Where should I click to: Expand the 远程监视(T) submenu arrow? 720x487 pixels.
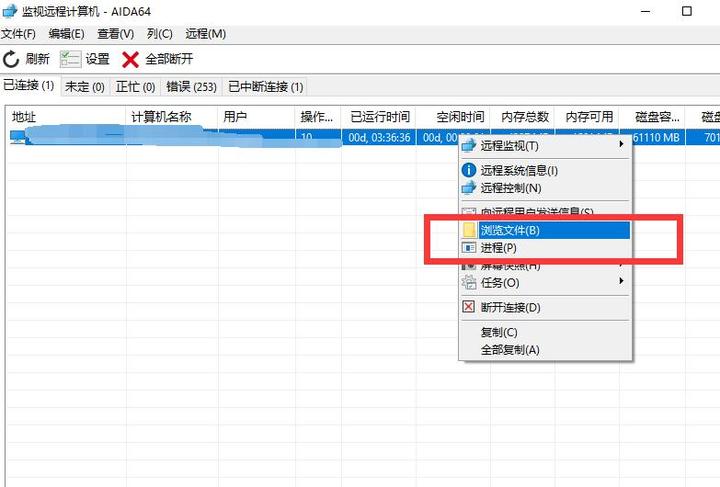pyautogui.click(x=621, y=144)
